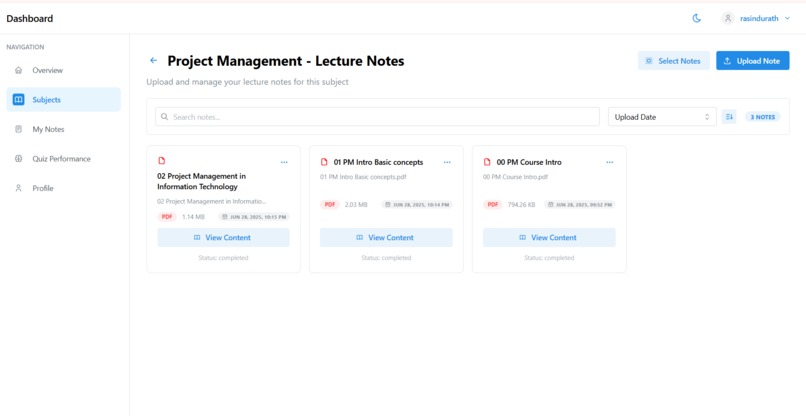Click the '2.03 MB' file size
The height and width of the screenshot is (416, 806).
pyautogui.click(x=356, y=205)
